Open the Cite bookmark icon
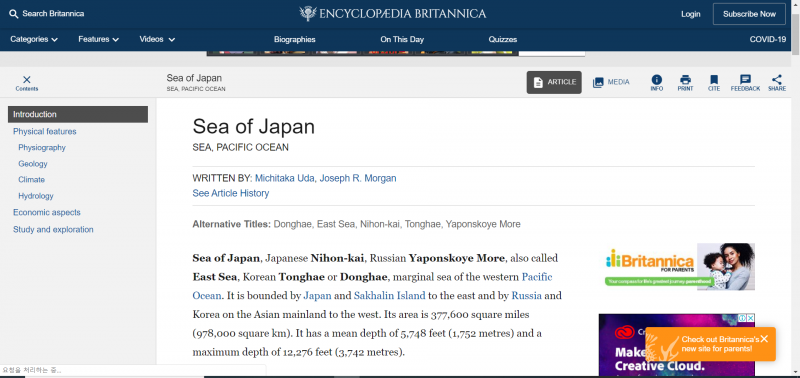 [x=714, y=80]
